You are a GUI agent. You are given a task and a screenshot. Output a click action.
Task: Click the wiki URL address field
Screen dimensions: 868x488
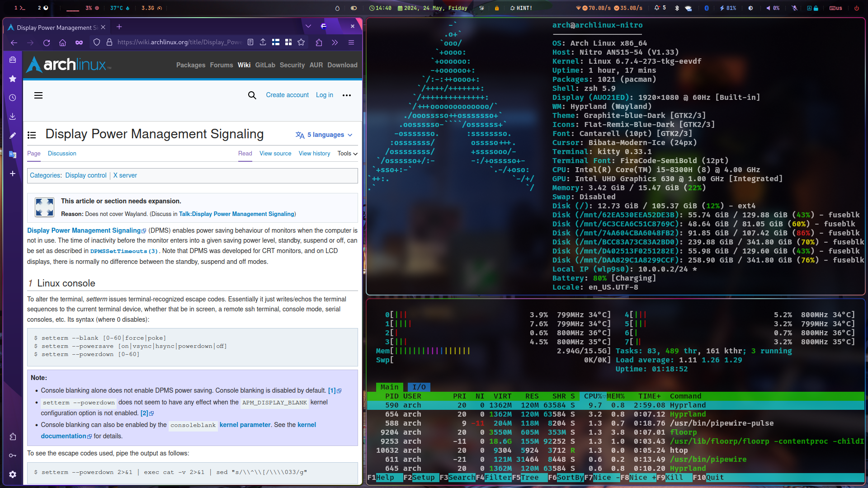pos(179,42)
